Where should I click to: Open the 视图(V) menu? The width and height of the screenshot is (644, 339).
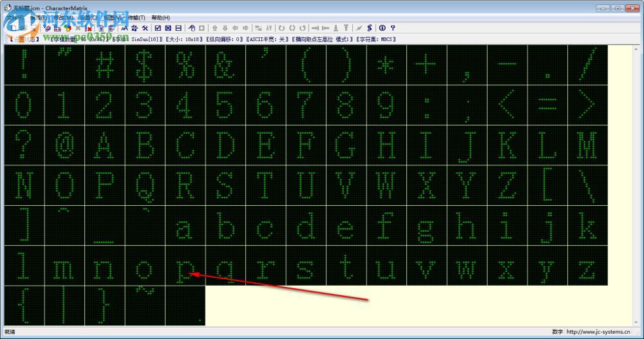pyautogui.click(x=112, y=17)
